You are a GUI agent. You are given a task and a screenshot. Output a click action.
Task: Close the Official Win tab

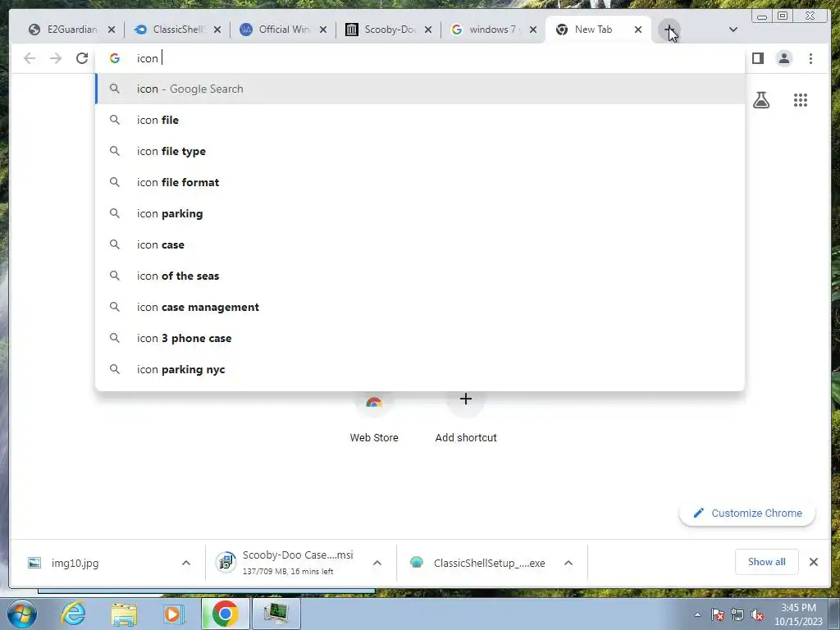[323, 30]
